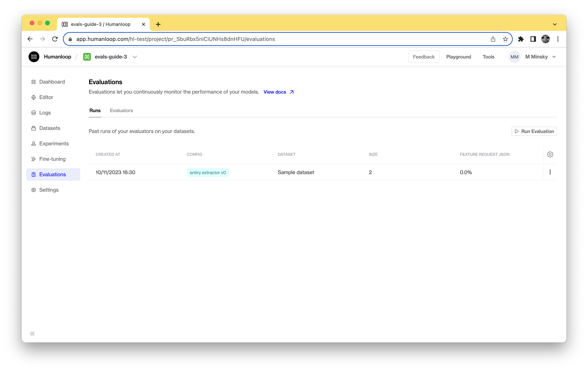Click the Humanloop logo in the breadcrumb
588x371 pixels.
coord(34,56)
